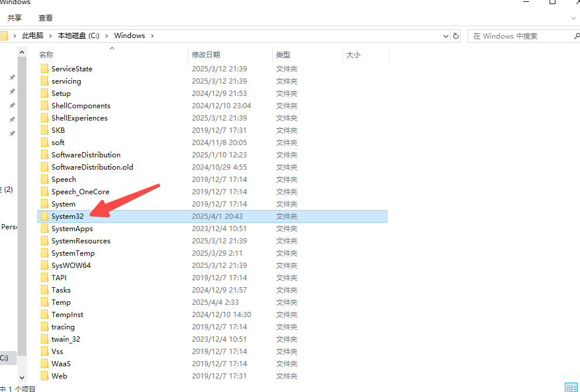The image size is (580, 392).
Task: Click the folder icon in address bar
Action: pyautogui.click(x=4, y=36)
